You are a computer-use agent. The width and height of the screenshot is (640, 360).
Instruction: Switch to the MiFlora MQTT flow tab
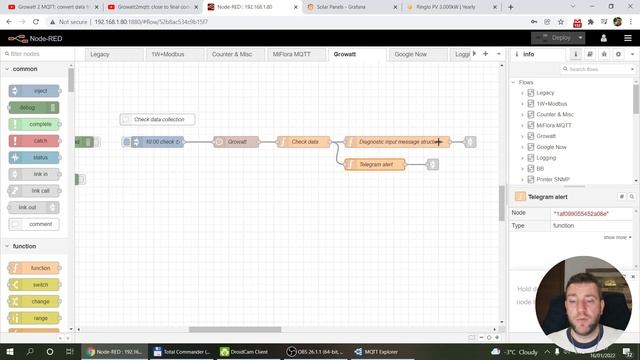click(296, 54)
